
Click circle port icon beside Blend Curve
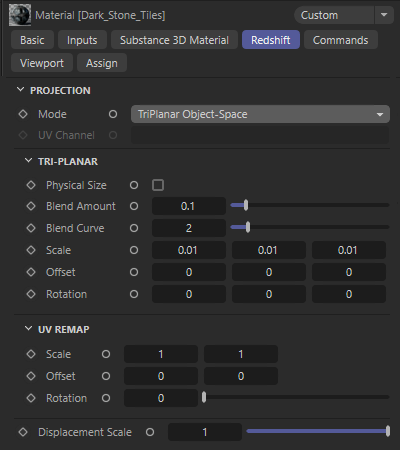tap(134, 228)
